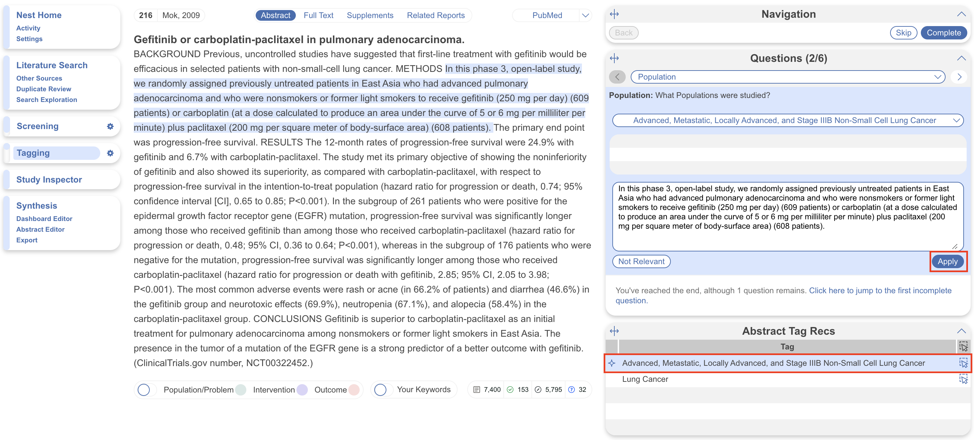980x440 pixels.
Task: Open Tagging settings gear icon
Action: 110,153
